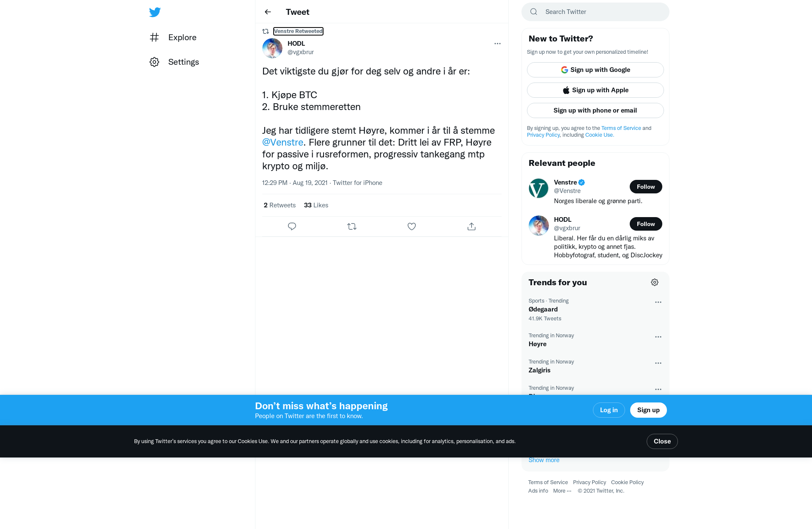
Task: Retweet using the retweet icon under tweet
Action: 352,226
